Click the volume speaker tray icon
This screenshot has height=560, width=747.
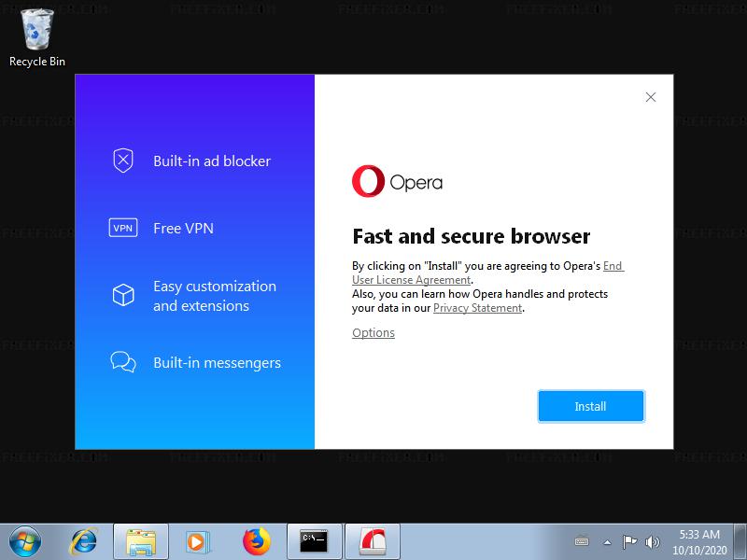click(652, 541)
